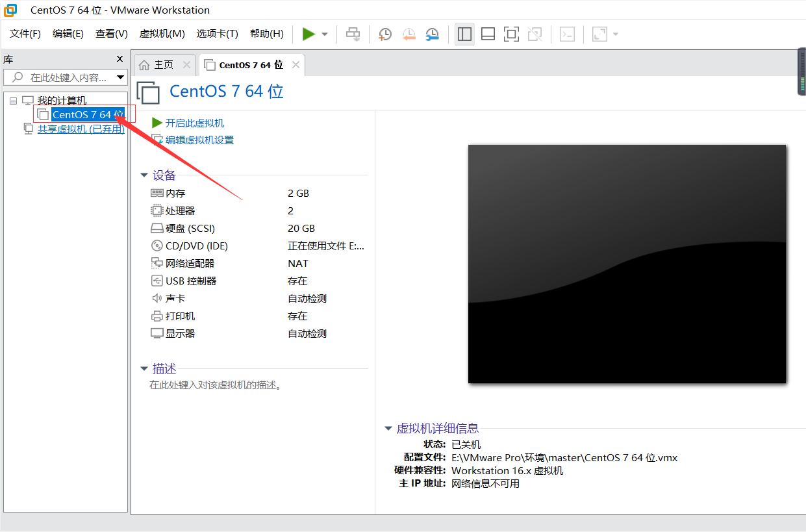Screen dimensions: 806x532
Task: Select CentOS 7 64 位 in library tree
Action: click(x=88, y=114)
